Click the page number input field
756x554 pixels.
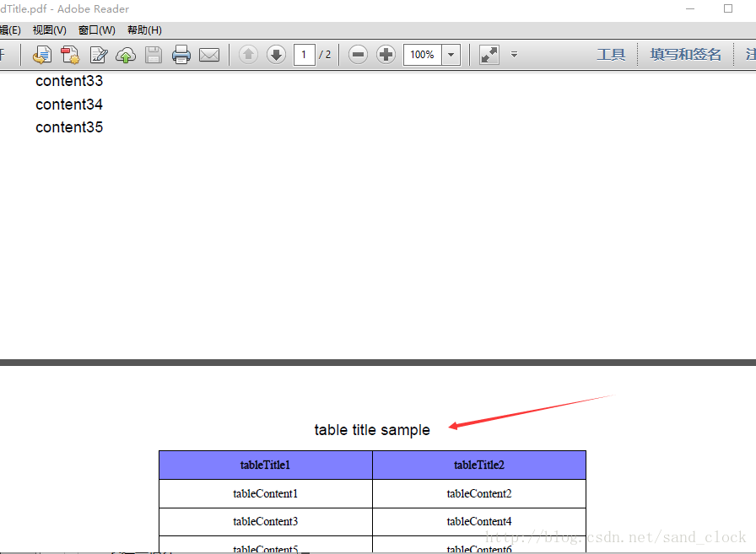click(305, 55)
